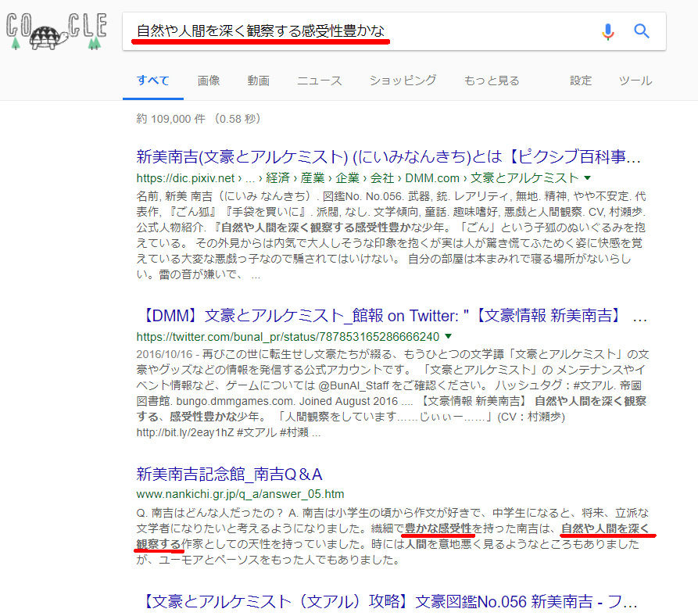Click the turtle doodle logo
Viewport: 698px width, 616px height.
(x=56, y=31)
